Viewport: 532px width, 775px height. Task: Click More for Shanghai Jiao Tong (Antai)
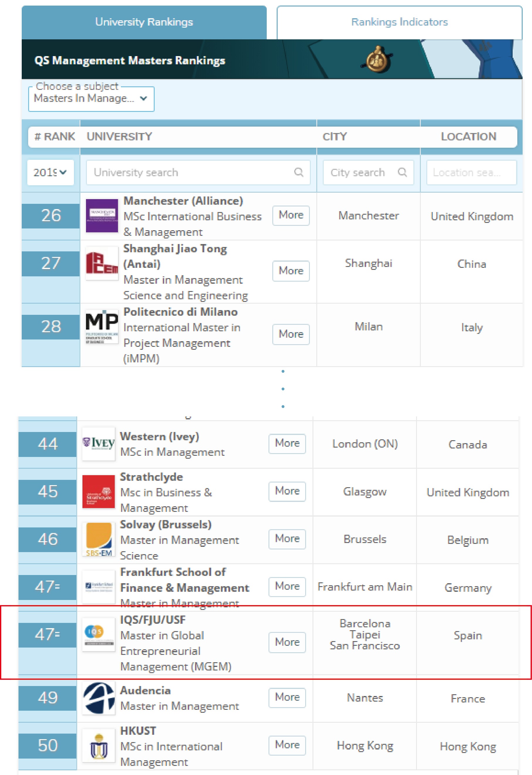tap(291, 271)
